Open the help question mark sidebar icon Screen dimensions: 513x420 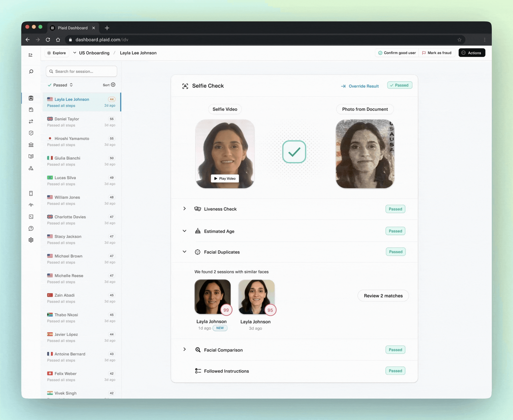tap(31, 228)
